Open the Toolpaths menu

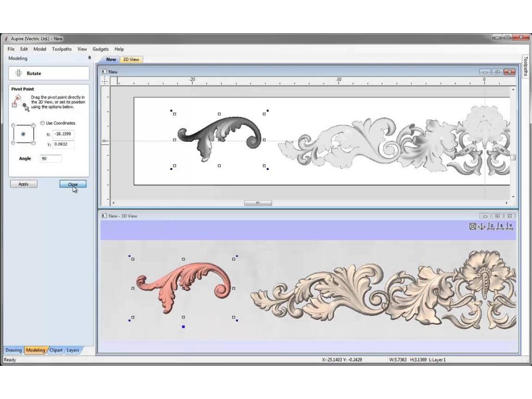pyautogui.click(x=62, y=49)
